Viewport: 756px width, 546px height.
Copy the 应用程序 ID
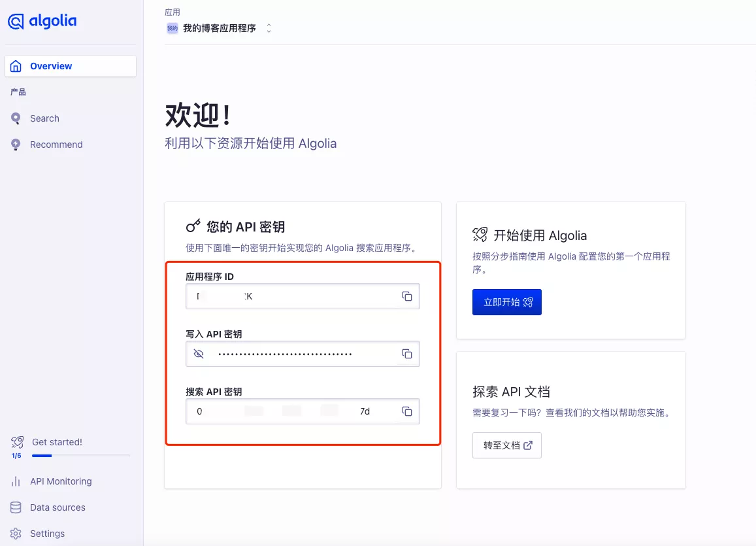[407, 296]
